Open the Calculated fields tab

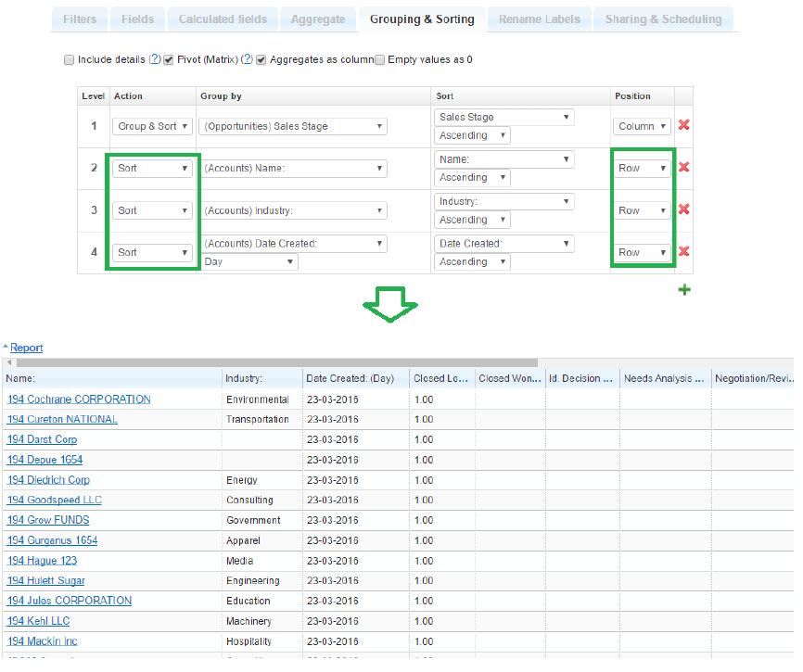pyautogui.click(x=223, y=19)
